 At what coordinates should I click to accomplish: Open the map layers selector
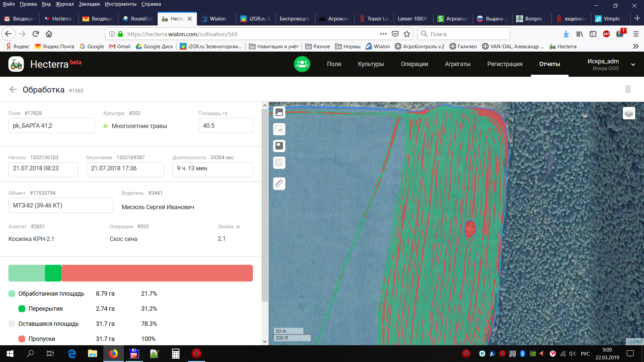[629, 113]
